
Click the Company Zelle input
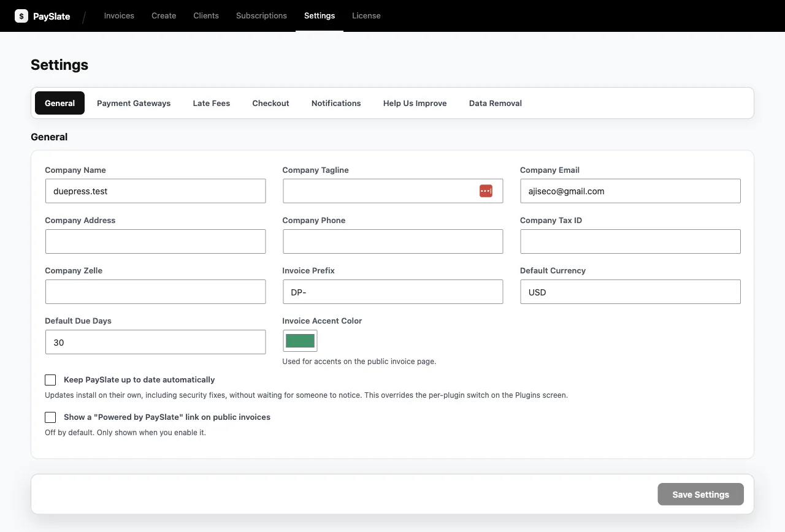click(x=155, y=292)
